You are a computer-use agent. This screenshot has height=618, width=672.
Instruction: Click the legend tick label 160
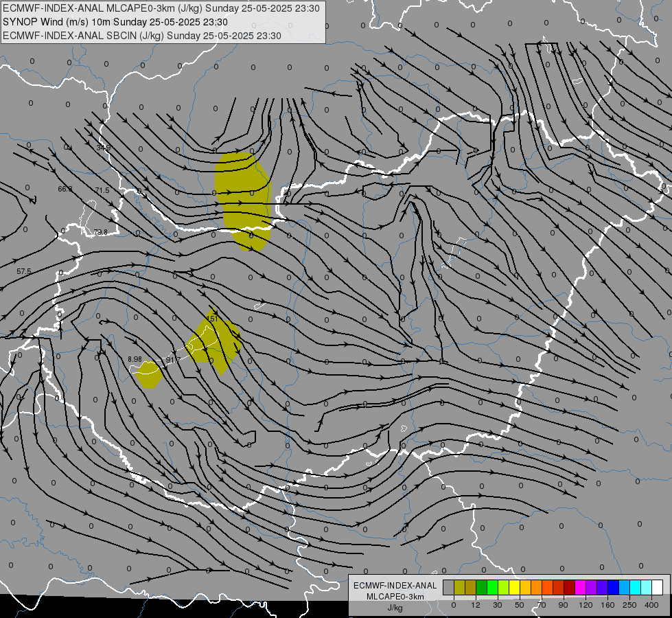click(607, 605)
